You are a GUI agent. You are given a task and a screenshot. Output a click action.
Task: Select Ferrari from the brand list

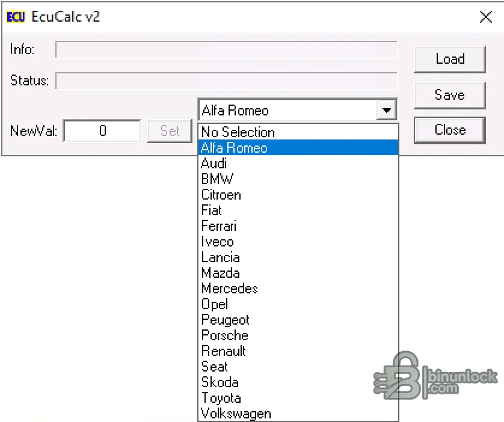tap(219, 226)
